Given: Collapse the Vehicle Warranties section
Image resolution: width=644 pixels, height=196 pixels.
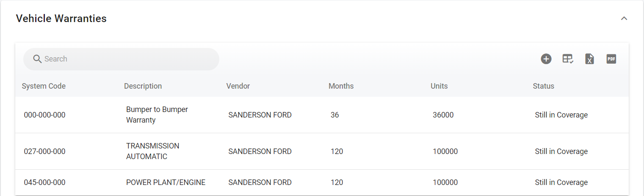Looking at the screenshot, I should coord(624,19).
